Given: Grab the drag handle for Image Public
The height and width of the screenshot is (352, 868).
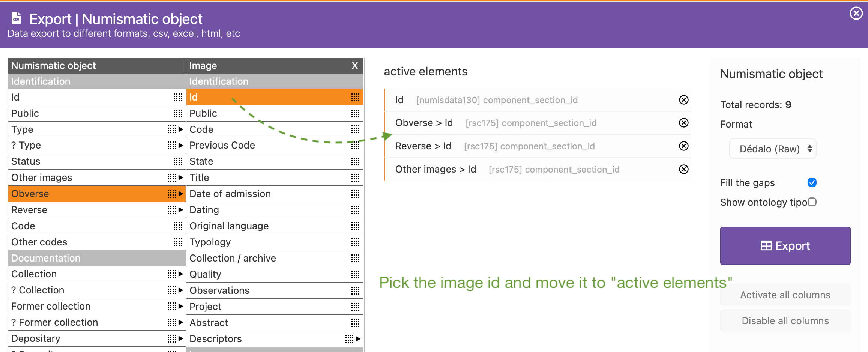Looking at the screenshot, I should (x=355, y=113).
